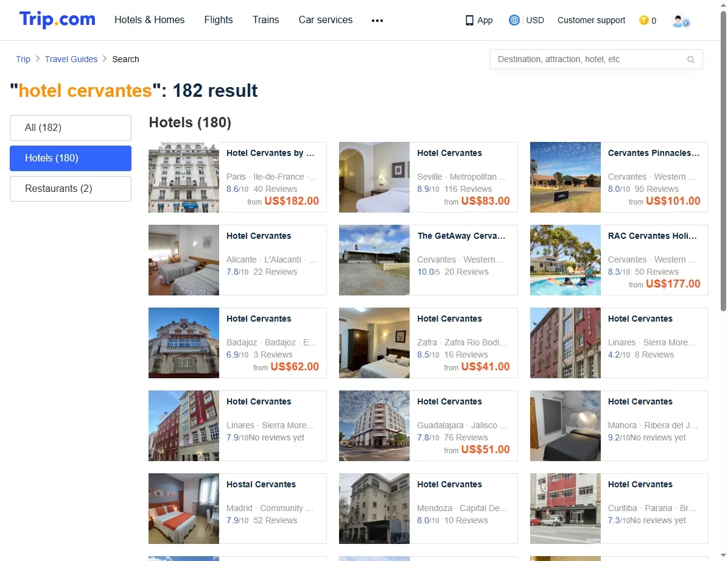The height and width of the screenshot is (561, 728).
Task: Select the Hotels (180) filter tab
Action: 71,158
